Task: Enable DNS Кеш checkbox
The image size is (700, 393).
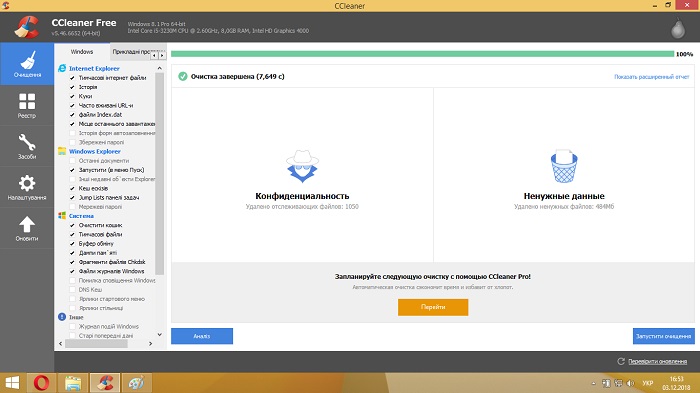Action: (x=72, y=289)
